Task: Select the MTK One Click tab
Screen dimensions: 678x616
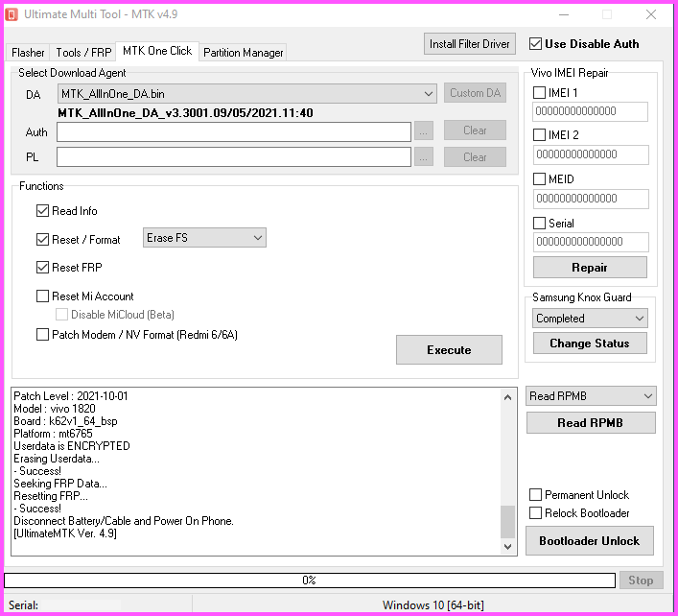Action: tap(157, 51)
